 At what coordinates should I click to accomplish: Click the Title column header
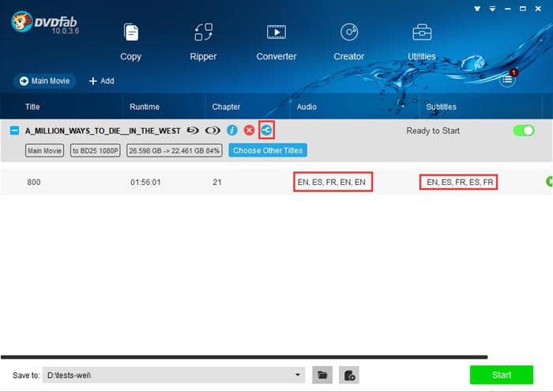(32, 107)
